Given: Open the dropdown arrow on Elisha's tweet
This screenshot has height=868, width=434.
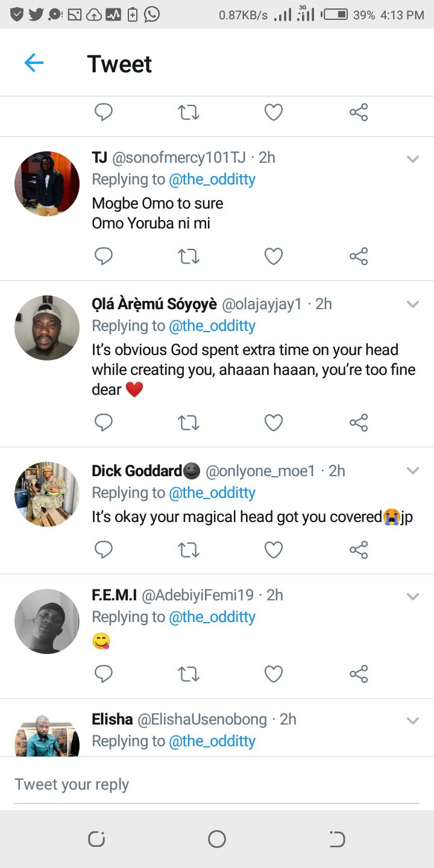Looking at the screenshot, I should pyautogui.click(x=413, y=720).
